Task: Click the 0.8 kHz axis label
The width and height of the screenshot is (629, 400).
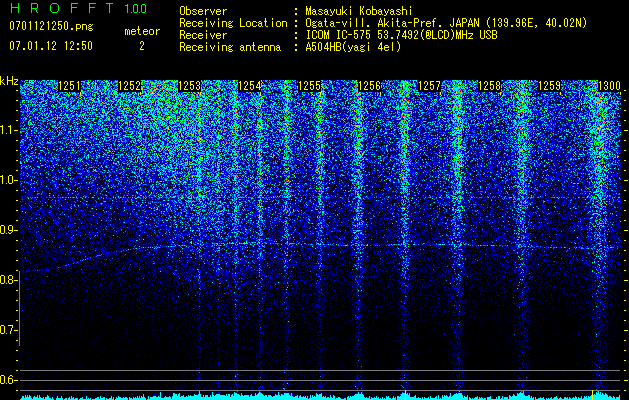Action: point(9,280)
